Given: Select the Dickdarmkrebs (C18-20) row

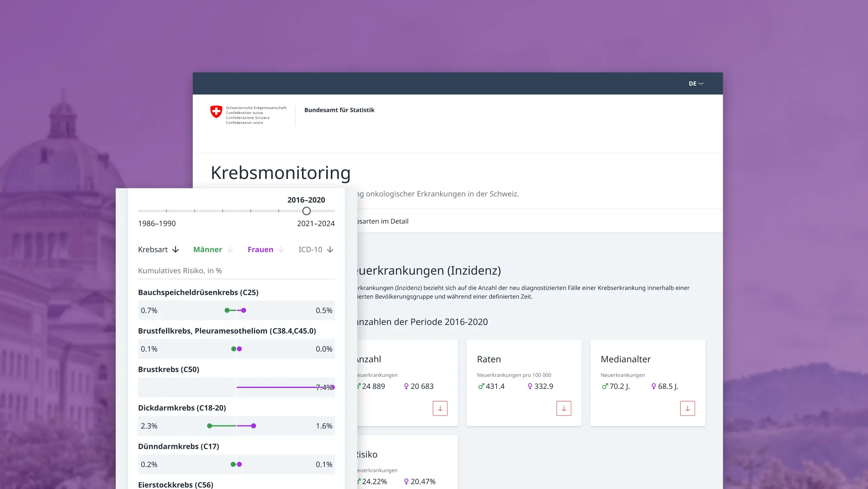Looking at the screenshot, I should pos(182,408).
